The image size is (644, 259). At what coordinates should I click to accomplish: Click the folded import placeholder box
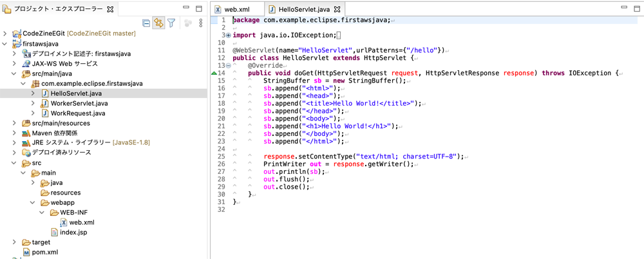point(339,35)
